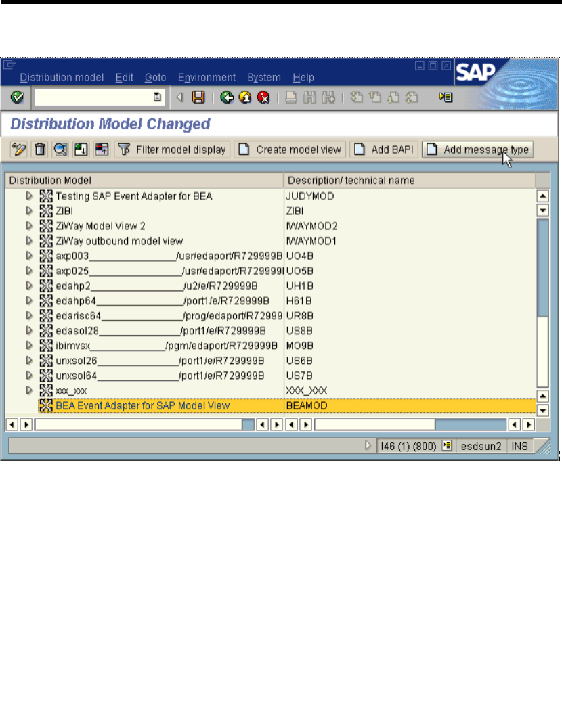Click the Print icon in standard toolbar

tap(291, 97)
